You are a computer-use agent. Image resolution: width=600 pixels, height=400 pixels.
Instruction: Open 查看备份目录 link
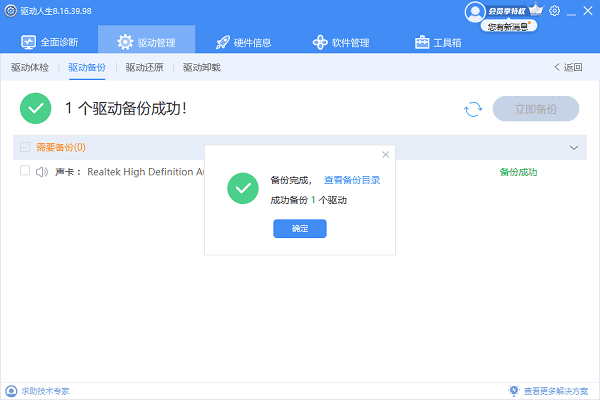pos(352,180)
